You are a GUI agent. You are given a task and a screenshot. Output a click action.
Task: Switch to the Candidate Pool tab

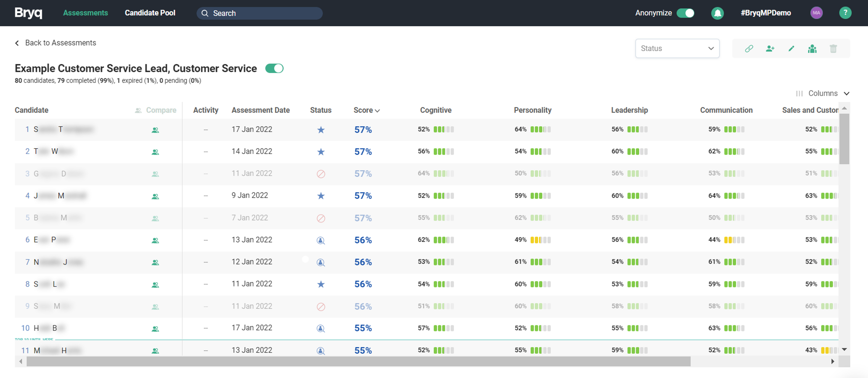pos(150,13)
